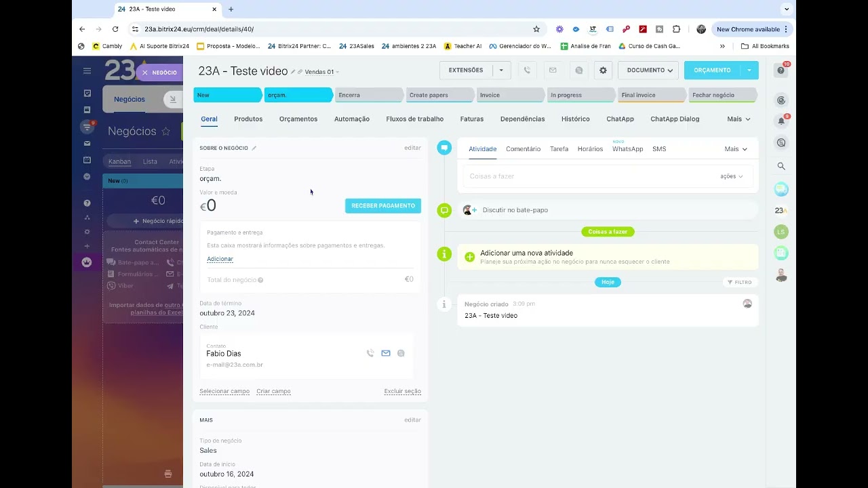Click the search magnifier in right sidebar
Image resolution: width=868 pixels, height=488 pixels.
(x=781, y=166)
